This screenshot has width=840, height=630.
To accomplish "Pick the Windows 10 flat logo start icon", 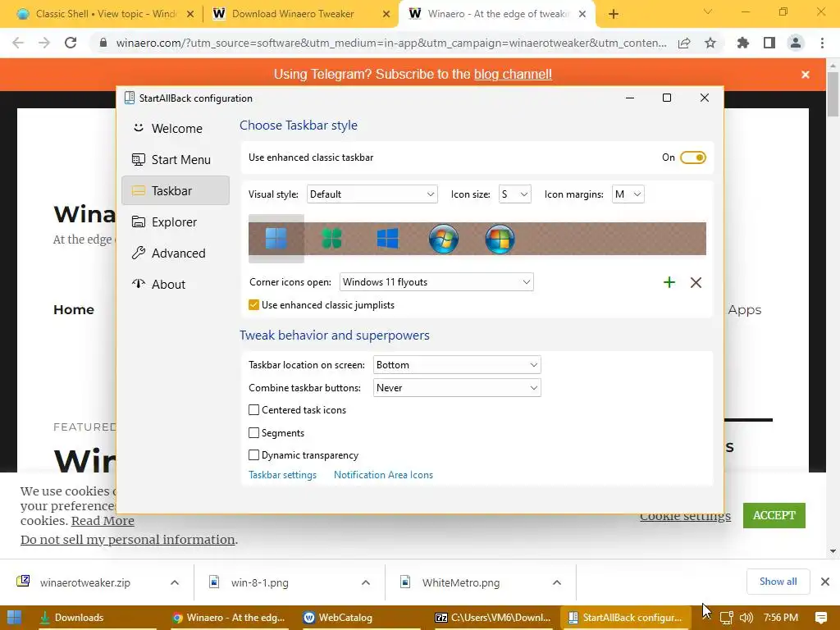I will 387,239.
